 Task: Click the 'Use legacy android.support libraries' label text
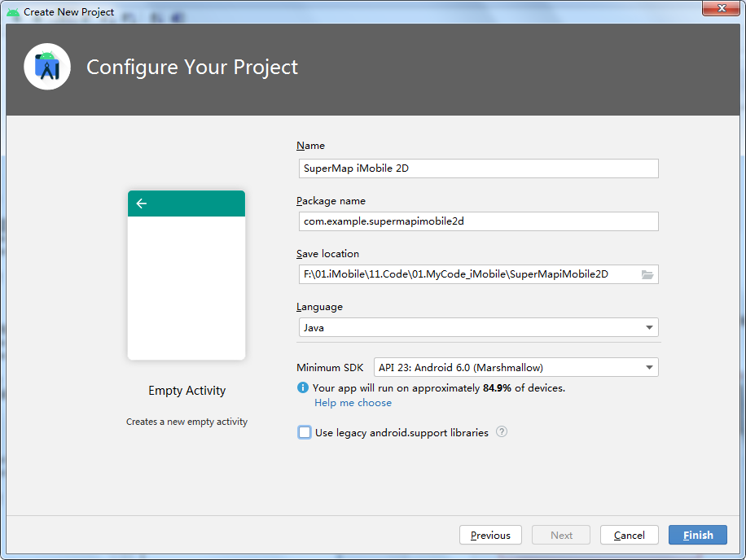[402, 432]
